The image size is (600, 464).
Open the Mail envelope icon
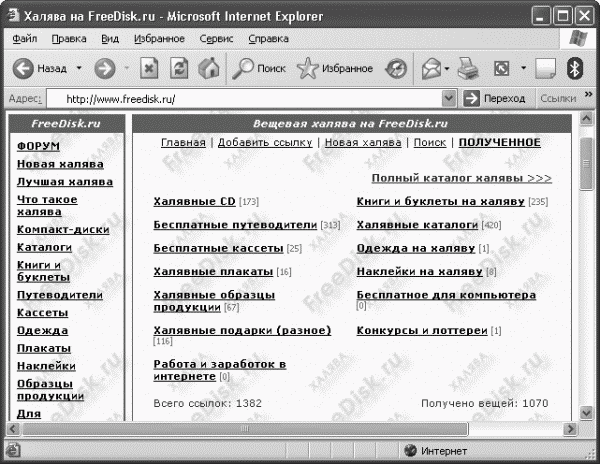coord(431,69)
